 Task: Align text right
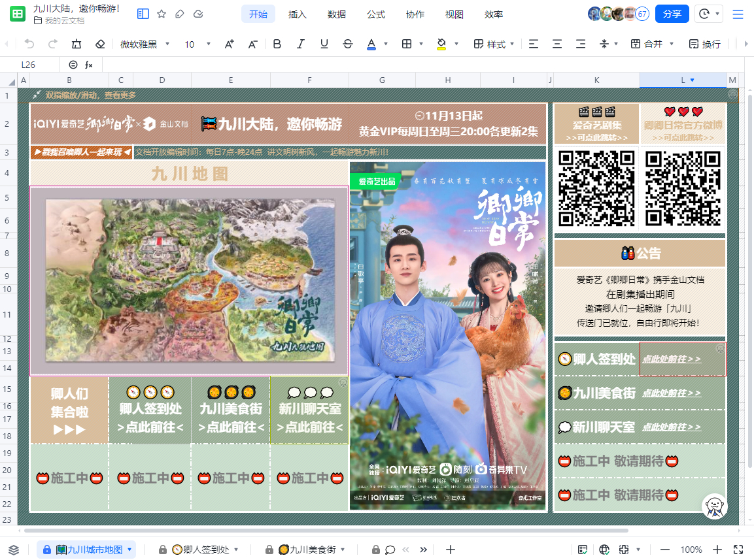pos(581,44)
